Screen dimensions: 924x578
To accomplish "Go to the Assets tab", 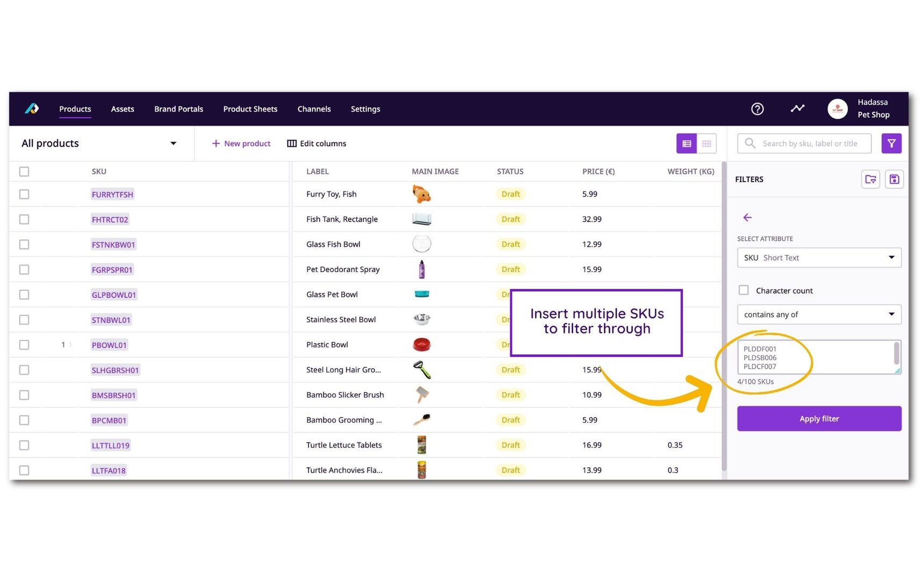I will (x=122, y=109).
